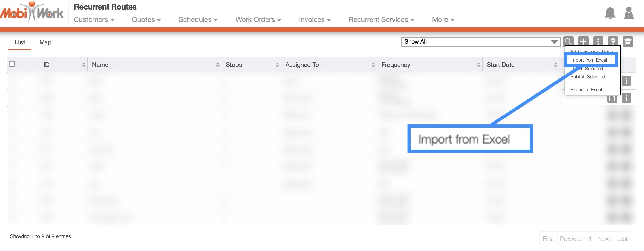The height and width of the screenshot is (251, 644).
Task: Click the question mark help icon
Action: point(613,42)
